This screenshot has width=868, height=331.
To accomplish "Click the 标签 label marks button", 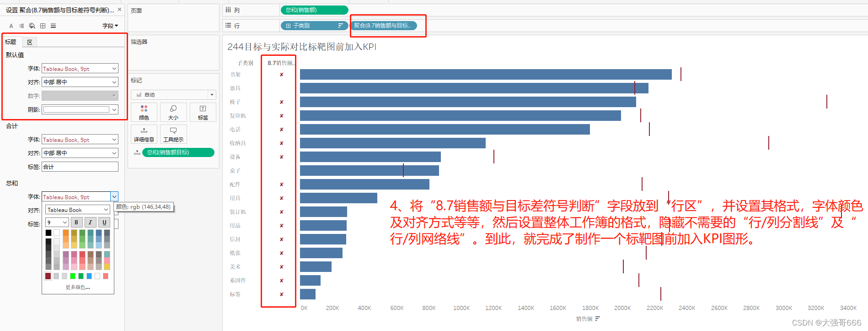I will click(203, 112).
